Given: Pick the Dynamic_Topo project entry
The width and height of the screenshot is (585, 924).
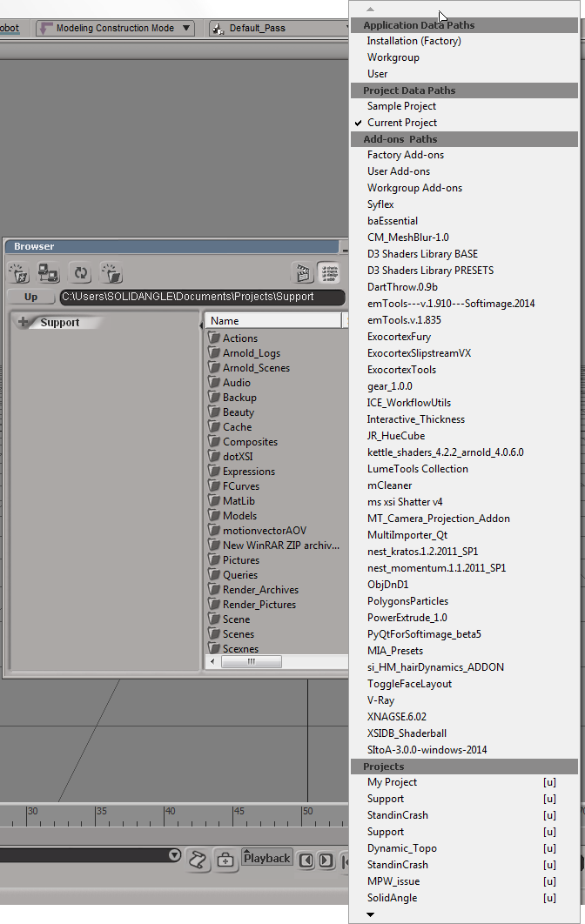Looking at the screenshot, I should [x=401, y=848].
